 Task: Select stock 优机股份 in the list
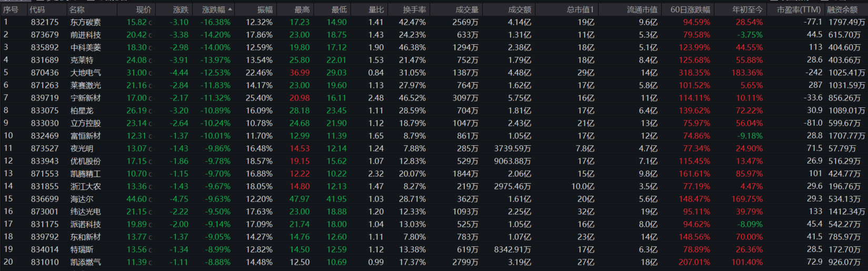[x=86, y=161]
